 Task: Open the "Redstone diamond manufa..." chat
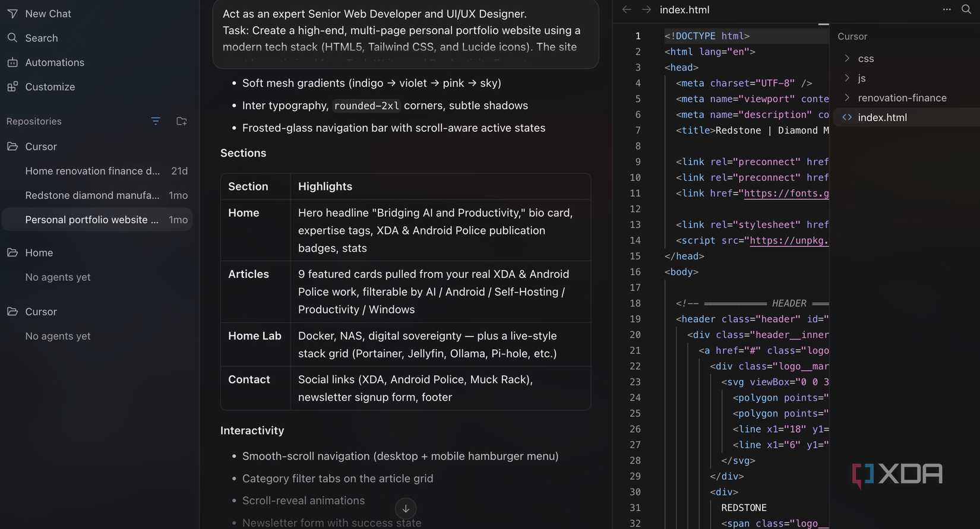97,195
